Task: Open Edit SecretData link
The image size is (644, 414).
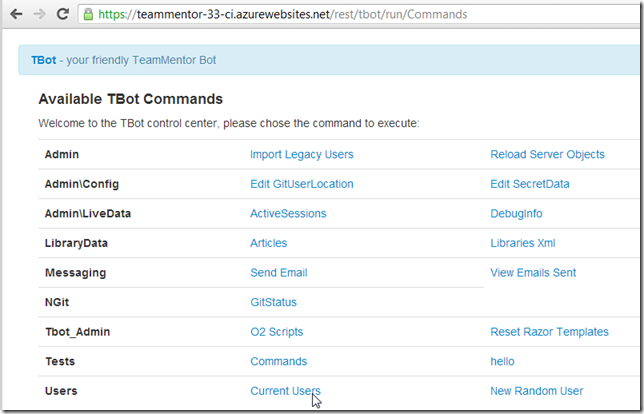Action: click(x=531, y=184)
